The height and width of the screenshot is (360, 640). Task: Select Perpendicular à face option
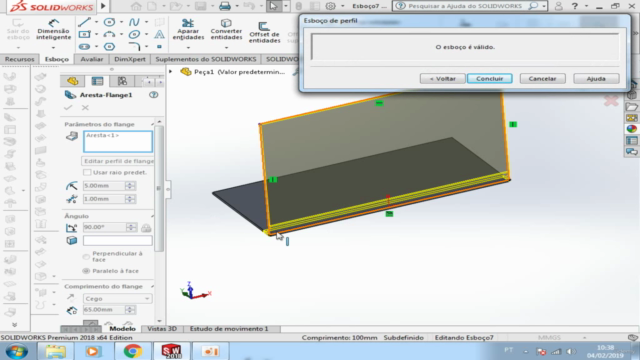pos(86,257)
